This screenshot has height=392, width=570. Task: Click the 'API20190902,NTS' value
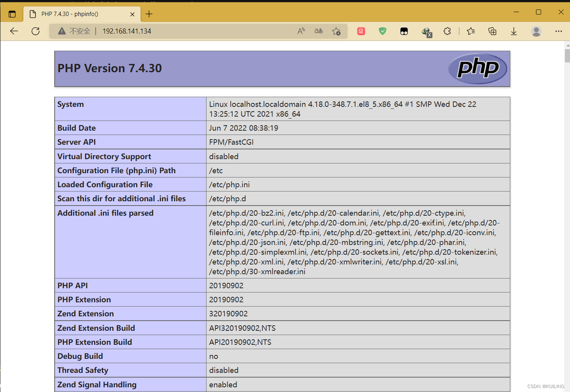point(240,342)
